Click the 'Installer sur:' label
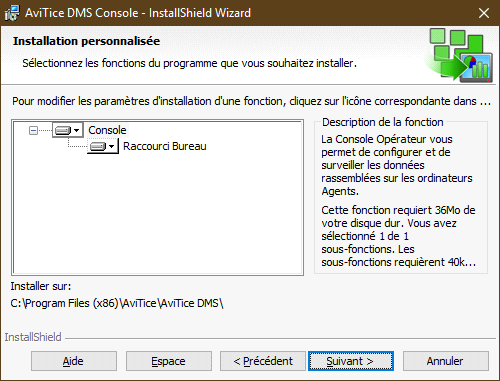This screenshot has height=381, width=500. 41,286
